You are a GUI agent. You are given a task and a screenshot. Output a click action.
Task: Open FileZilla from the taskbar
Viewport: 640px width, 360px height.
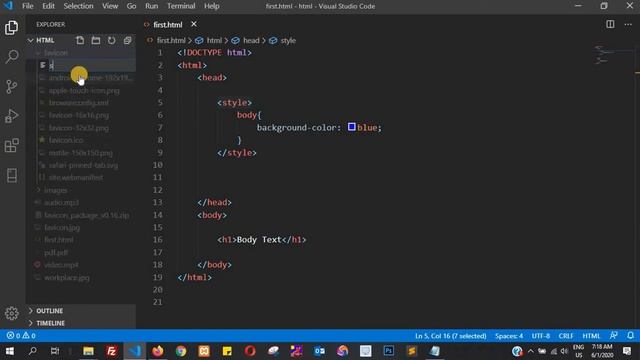click(x=111, y=351)
